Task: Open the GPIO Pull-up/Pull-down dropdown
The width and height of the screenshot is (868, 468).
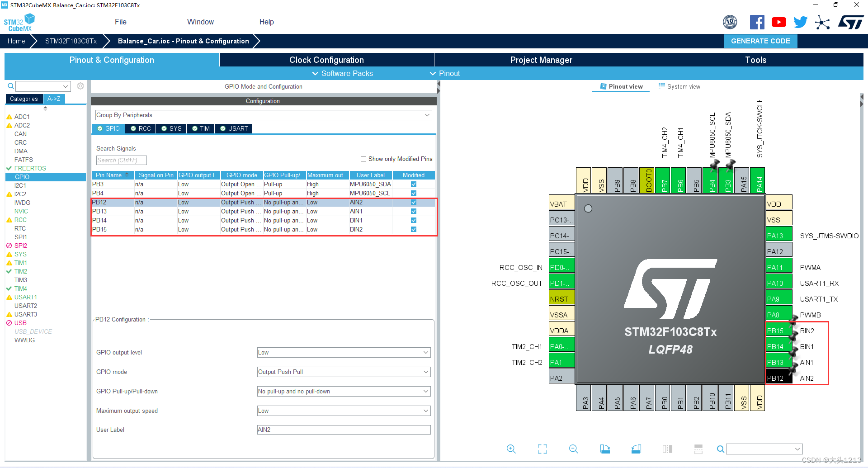Action: tap(344, 391)
